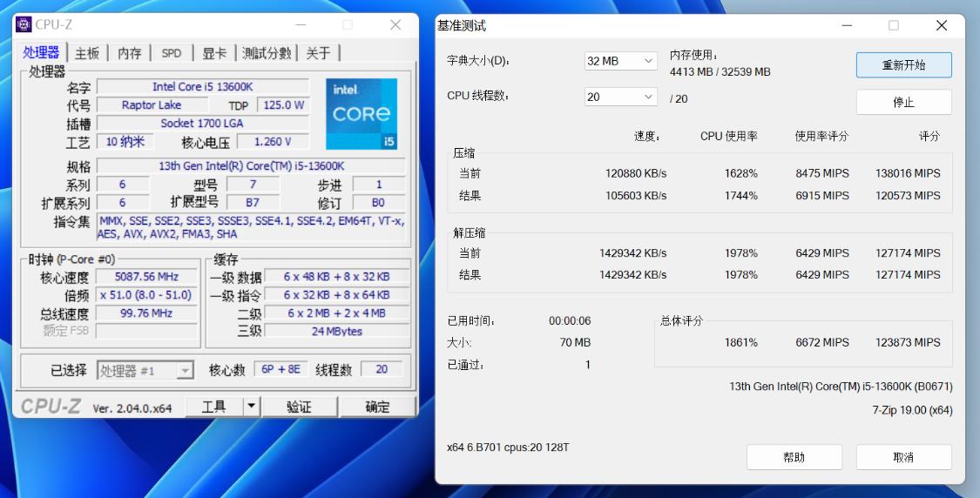Click current compression speed 120880 KB/s
Viewport: 980px width, 498px height.
click(636, 174)
